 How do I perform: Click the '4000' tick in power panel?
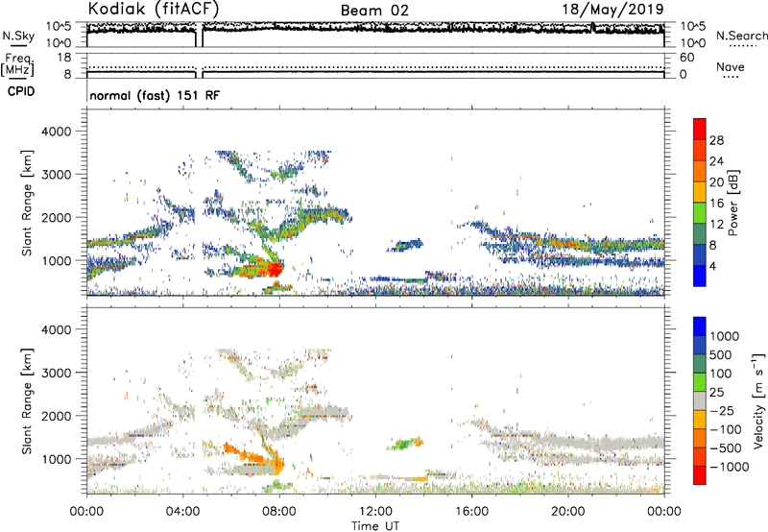point(56,132)
